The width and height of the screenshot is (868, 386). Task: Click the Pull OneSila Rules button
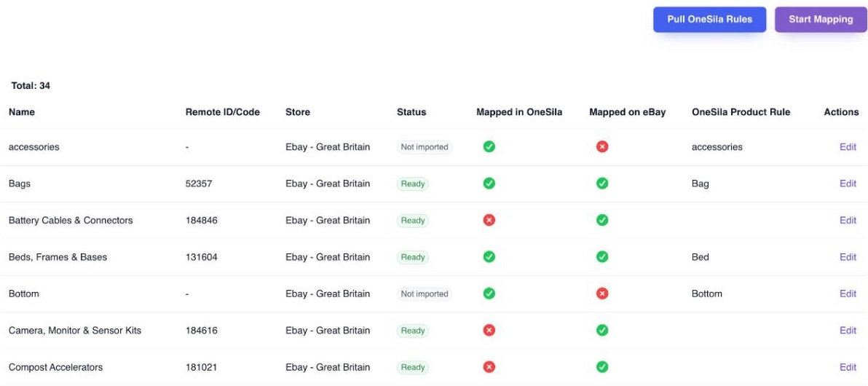pos(710,20)
